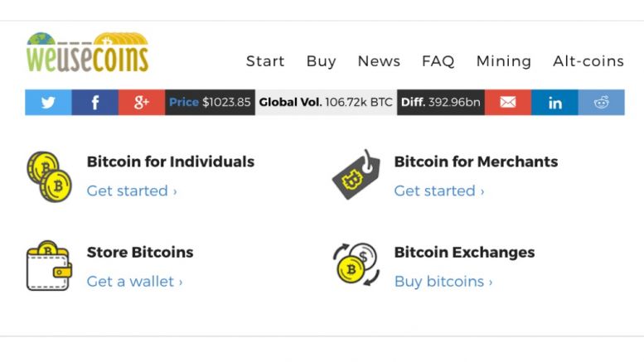
Task: Click the Bitcoin price tag icon
Action: [x=356, y=175]
